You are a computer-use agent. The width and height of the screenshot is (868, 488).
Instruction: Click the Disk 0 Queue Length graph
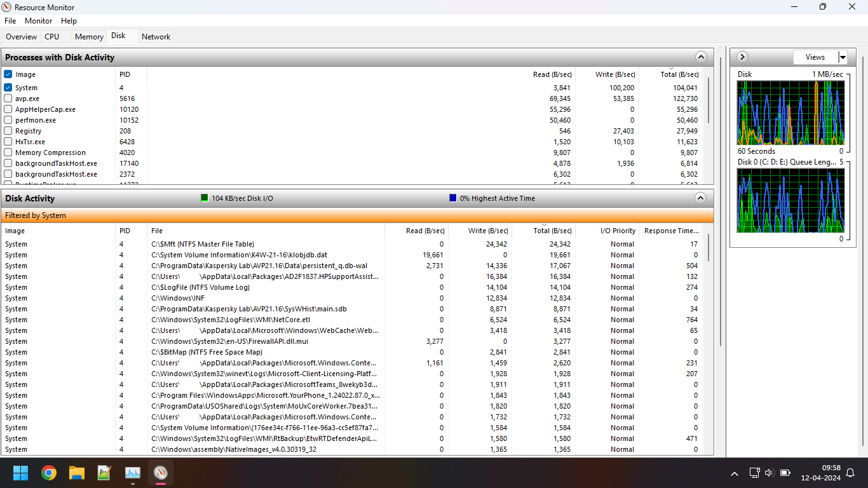[790, 200]
